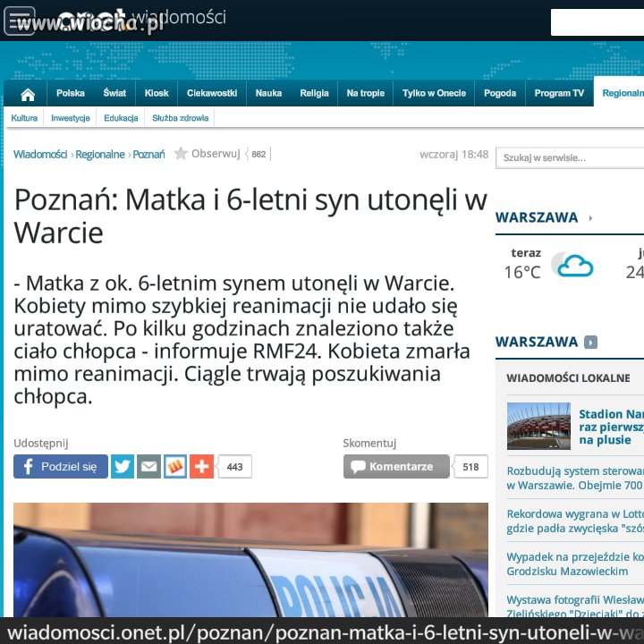This screenshot has width=644, height=644.
Task: Open the Świat menu section
Action: pyautogui.click(x=114, y=93)
